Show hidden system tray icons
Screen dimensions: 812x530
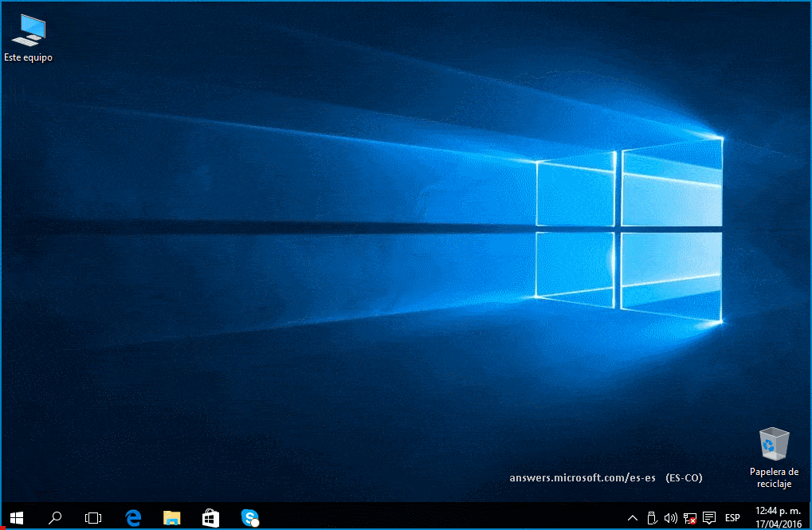pos(632,517)
